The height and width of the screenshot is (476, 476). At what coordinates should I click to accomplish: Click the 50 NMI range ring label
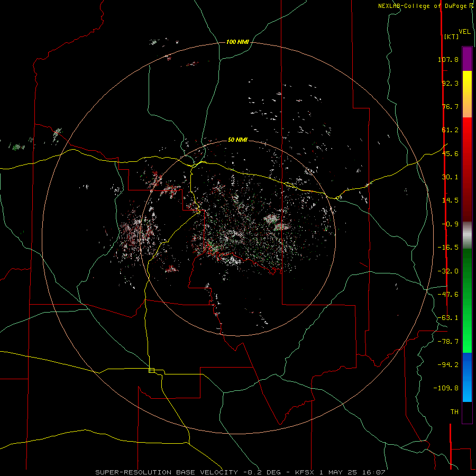tap(237, 140)
